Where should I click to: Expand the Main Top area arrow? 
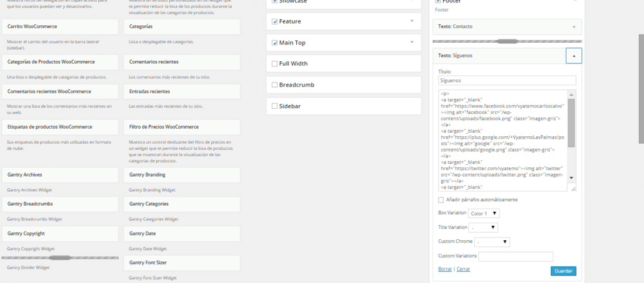412,42
